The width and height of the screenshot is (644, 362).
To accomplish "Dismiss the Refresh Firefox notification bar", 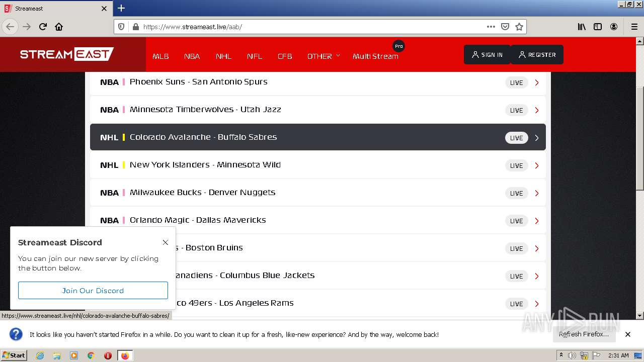I will pos(627,334).
